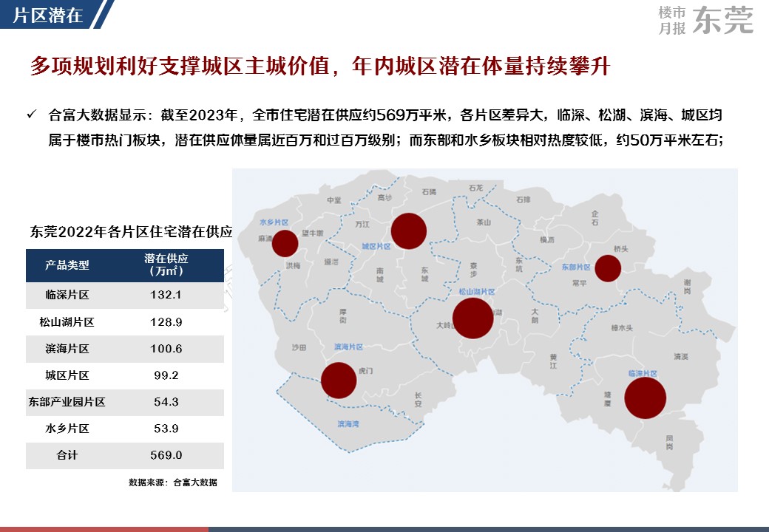Click the red slide headline about 城区主城价值
The width and height of the screenshot is (769, 532).
coord(319,66)
